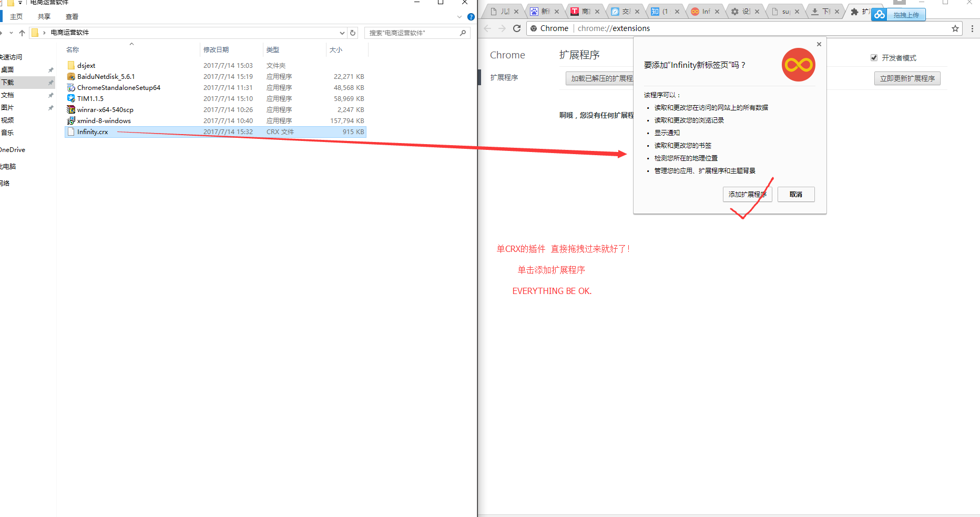Screen dimensions: 980x517
Task: Expand the Explorer address bar history dropdown
Action: (x=342, y=33)
